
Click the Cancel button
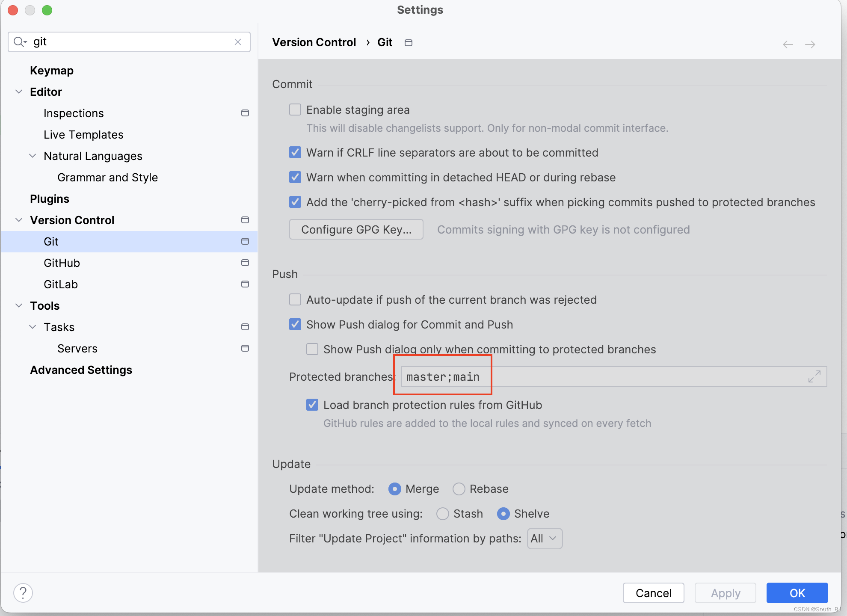[x=654, y=591]
